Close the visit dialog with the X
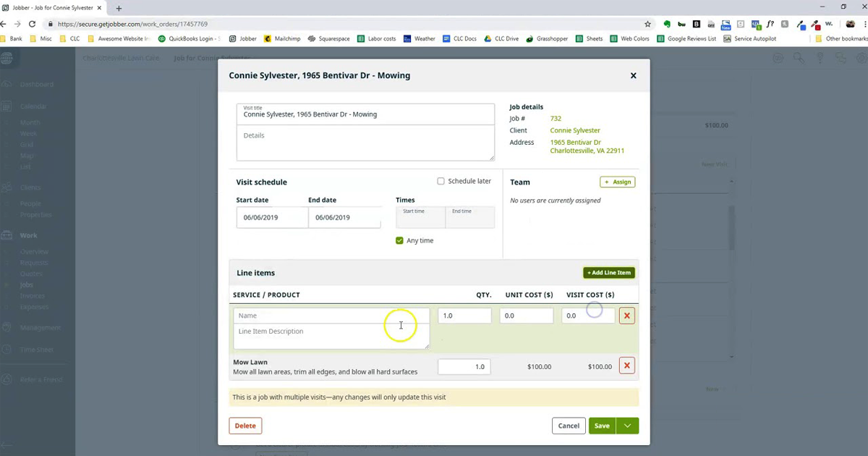 [x=633, y=75]
